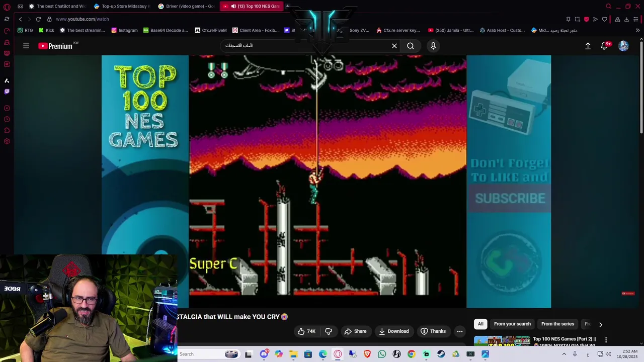The width and height of the screenshot is (644, 362).
Task: Open more actions menu under video
Action: [x=460, y=331]
